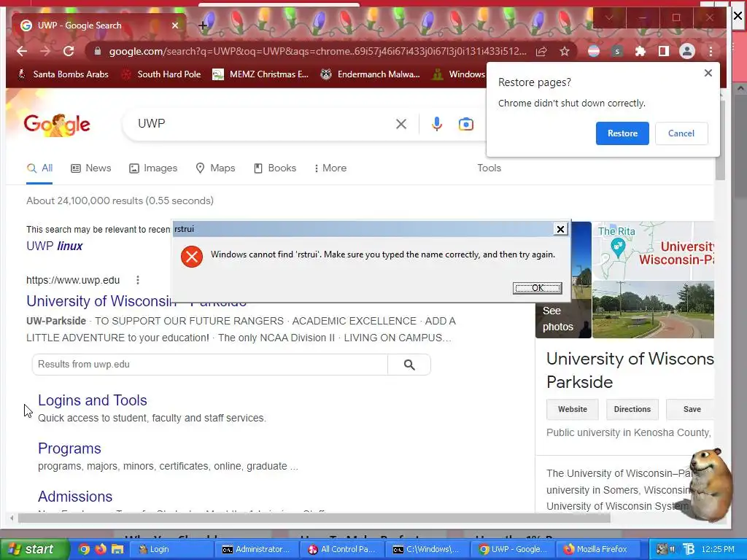This screenshot has width=747, height=560.
Task: Select the All results tab
Action: 39,168
